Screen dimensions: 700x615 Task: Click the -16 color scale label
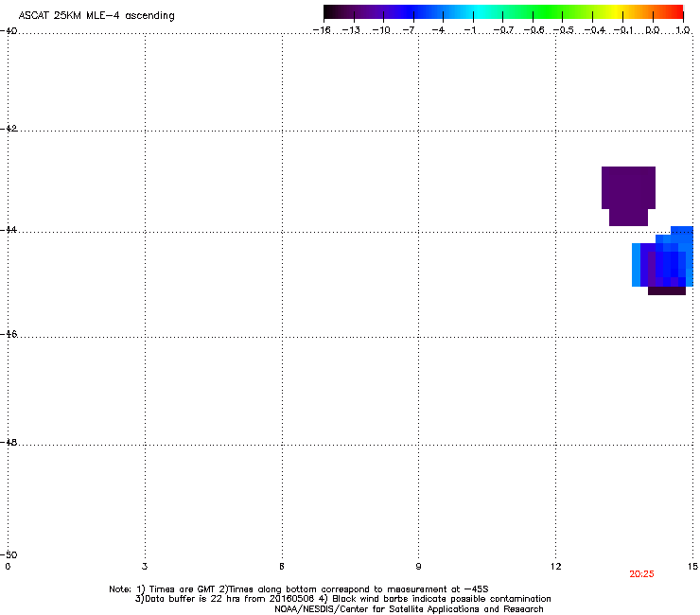pyautogui.click(x=322, y=30)
